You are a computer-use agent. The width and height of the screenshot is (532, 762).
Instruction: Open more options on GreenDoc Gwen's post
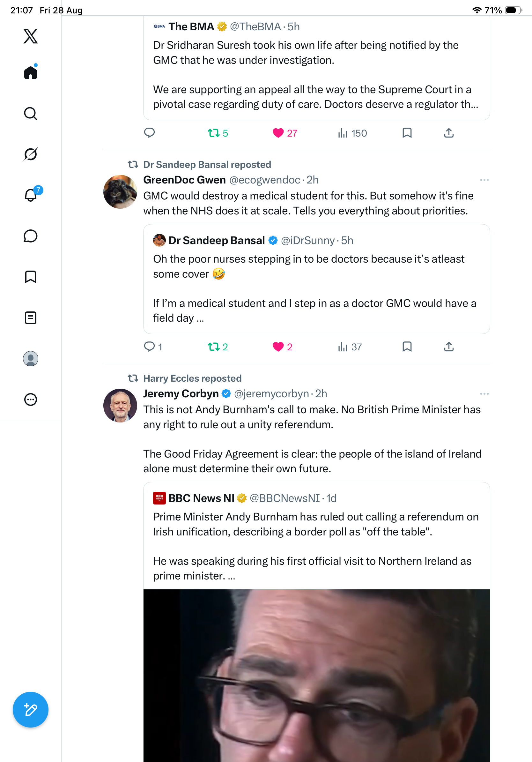click(484, 180)
